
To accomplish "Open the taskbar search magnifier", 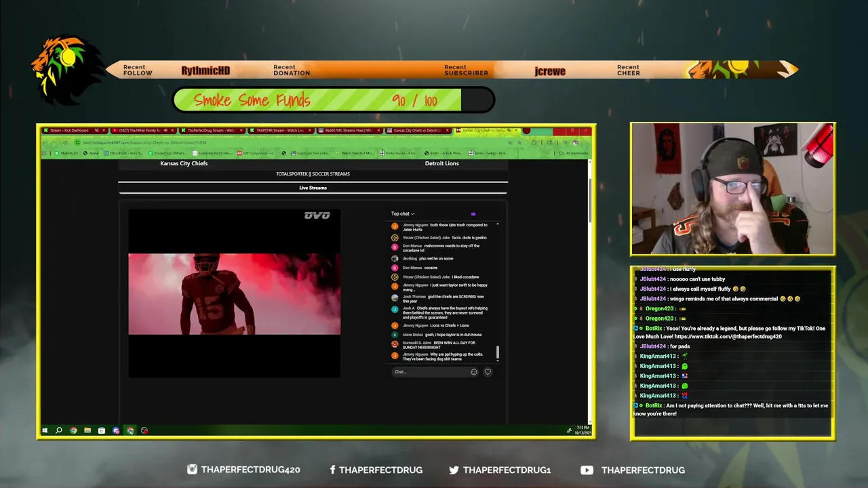I will [x=59, y=430].
